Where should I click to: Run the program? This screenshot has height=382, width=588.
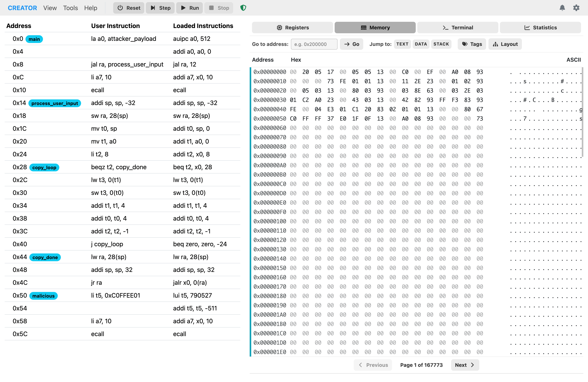(190, 8)
